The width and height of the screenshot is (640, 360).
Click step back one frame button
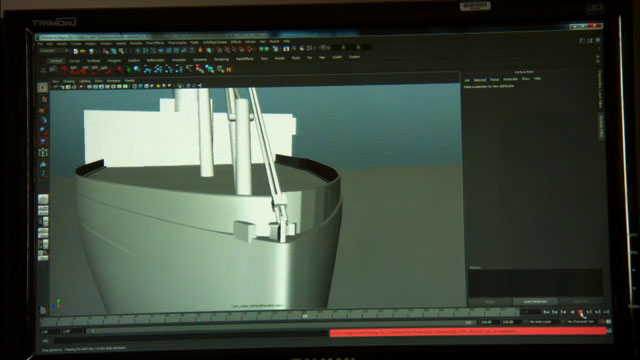click(563, 312)
